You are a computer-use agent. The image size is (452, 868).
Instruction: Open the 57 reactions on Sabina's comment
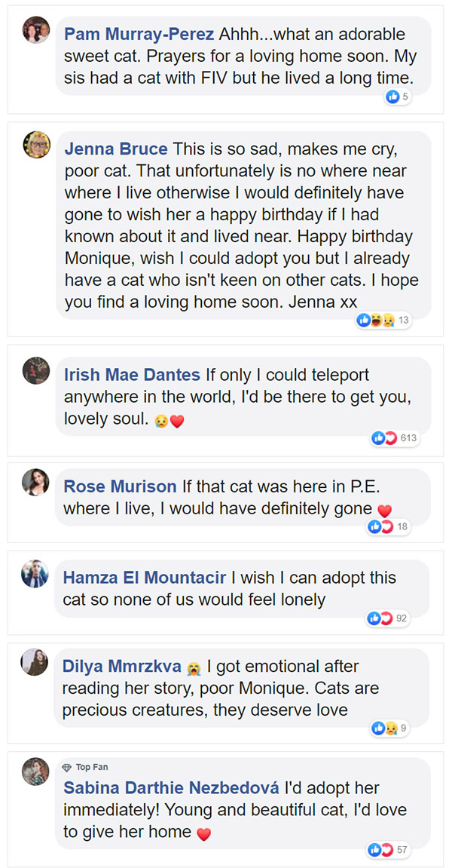pos(388,850)
